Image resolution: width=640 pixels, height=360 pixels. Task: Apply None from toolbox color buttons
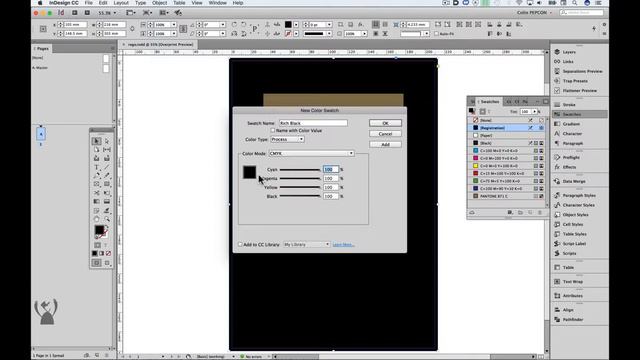coord(109,253)
